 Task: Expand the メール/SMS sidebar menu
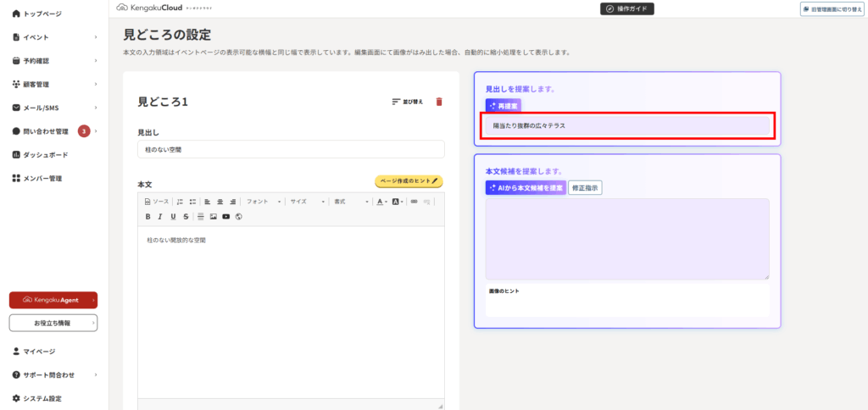coord(53,108)
